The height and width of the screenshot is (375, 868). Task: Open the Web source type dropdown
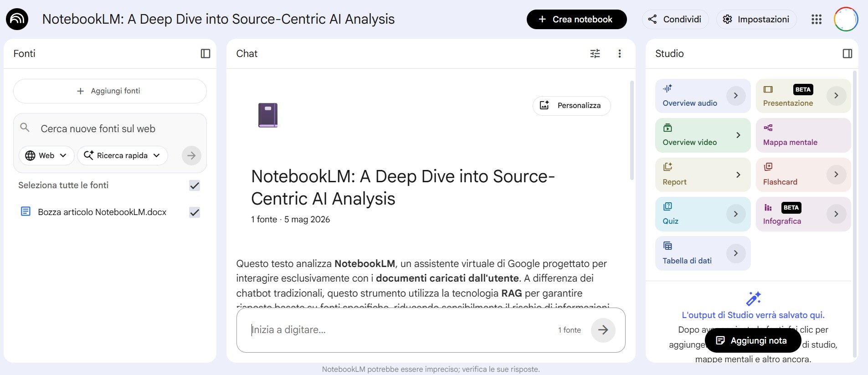tap(46, 155)
